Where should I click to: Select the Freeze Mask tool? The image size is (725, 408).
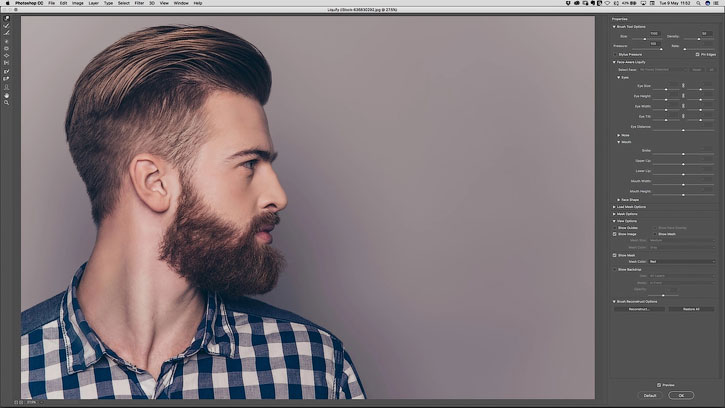(6, 72)
